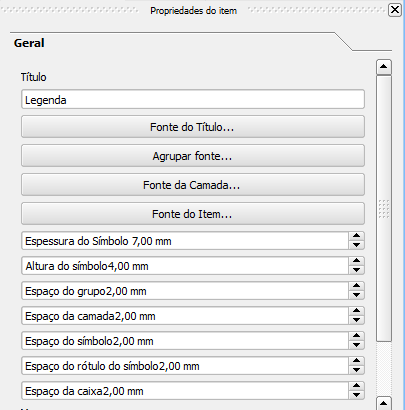
Task: Click the Título text field containing Legenda
Action: pyautogui.click(x=193, y=99)
